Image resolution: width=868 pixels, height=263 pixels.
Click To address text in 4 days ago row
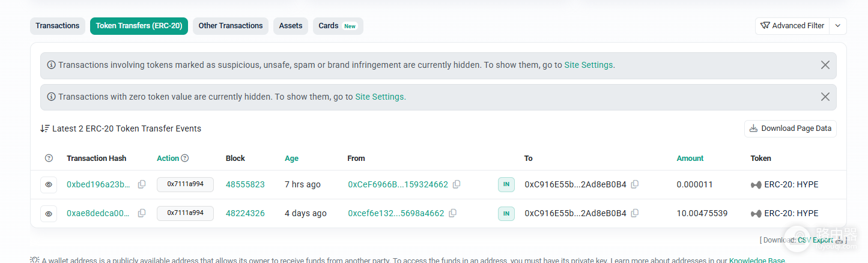coord(575,213)
